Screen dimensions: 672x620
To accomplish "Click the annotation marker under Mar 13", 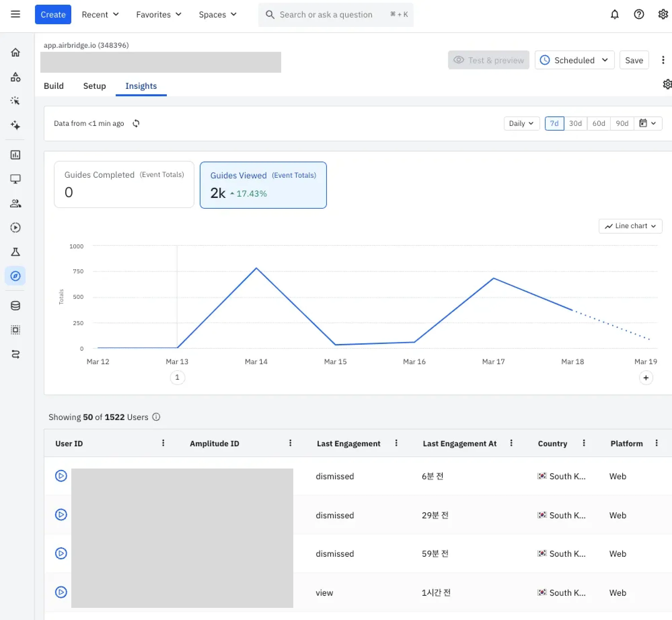I will click(x=177, y=377).
